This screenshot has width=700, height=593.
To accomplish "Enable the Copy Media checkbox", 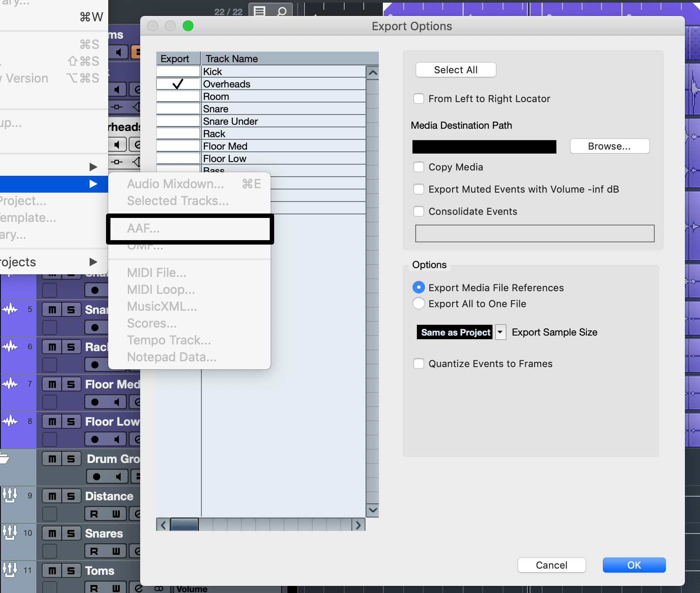I will click(x=419, y=167).
